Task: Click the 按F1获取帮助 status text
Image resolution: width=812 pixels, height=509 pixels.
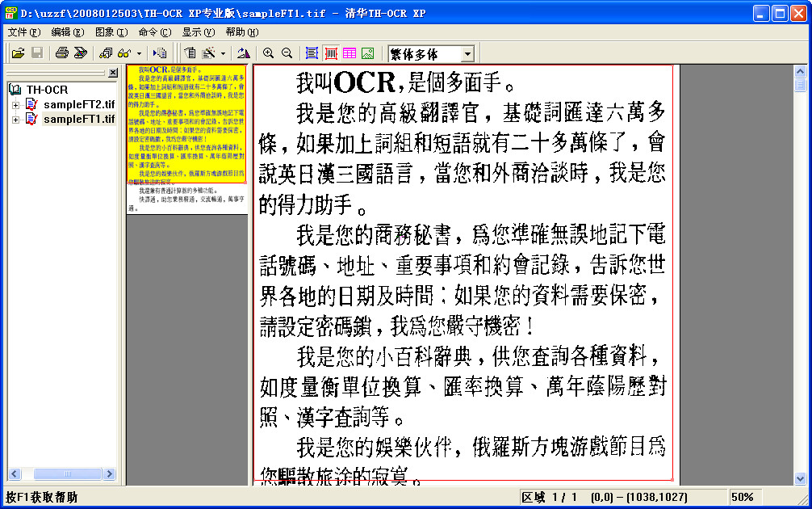Action: point(41,498)
